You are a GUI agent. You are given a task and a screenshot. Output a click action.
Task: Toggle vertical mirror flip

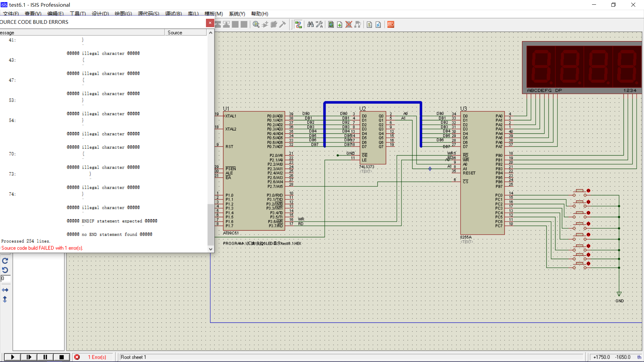[5, 299]
